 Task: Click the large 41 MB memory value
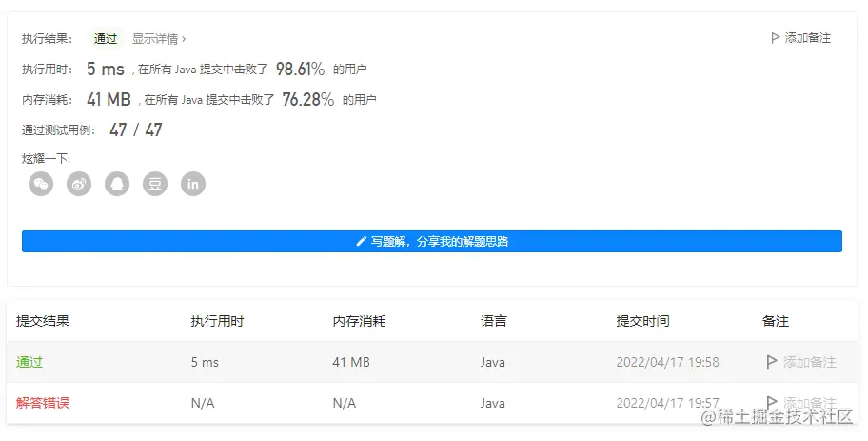click(x=108, y=99)
